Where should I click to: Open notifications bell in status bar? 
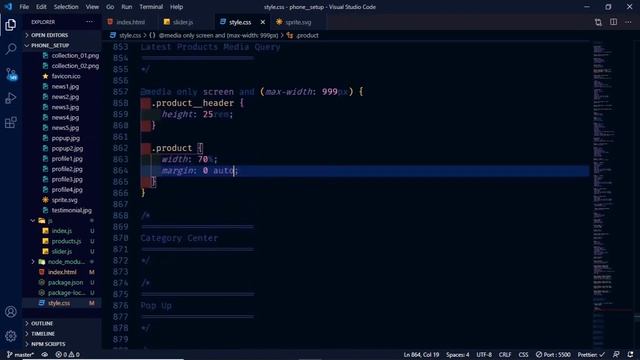point(631,355)
